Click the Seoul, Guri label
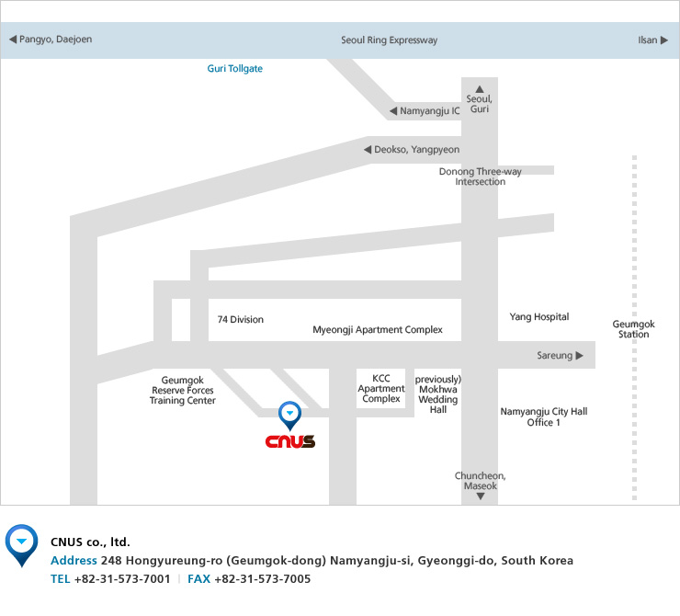The image size is (680, 616). 479,104
